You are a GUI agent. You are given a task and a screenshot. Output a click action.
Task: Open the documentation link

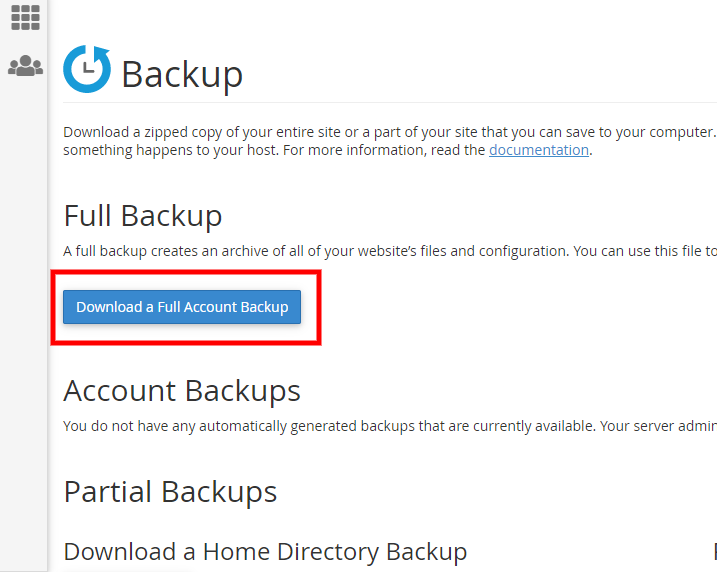539,150
